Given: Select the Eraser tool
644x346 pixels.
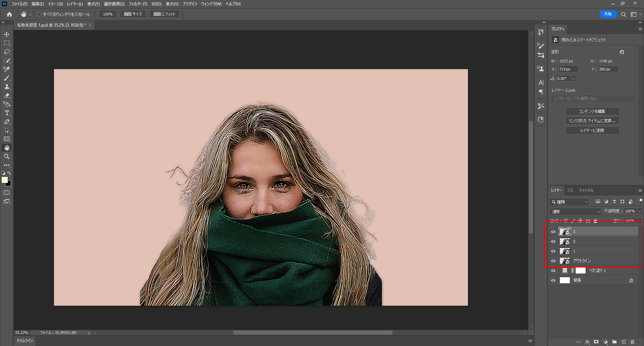Looking at the screenshot, I should (7, 95).
